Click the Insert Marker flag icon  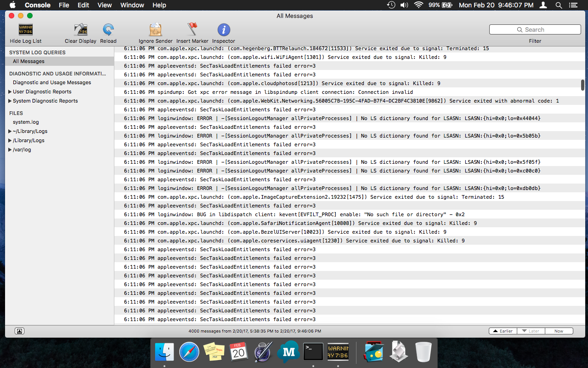click(192, 30)
